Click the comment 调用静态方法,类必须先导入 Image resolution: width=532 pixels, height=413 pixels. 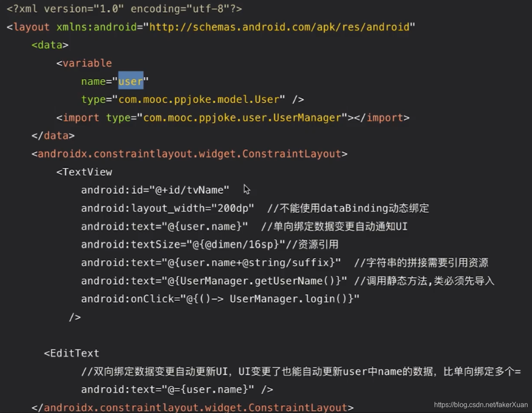point(424,281)
